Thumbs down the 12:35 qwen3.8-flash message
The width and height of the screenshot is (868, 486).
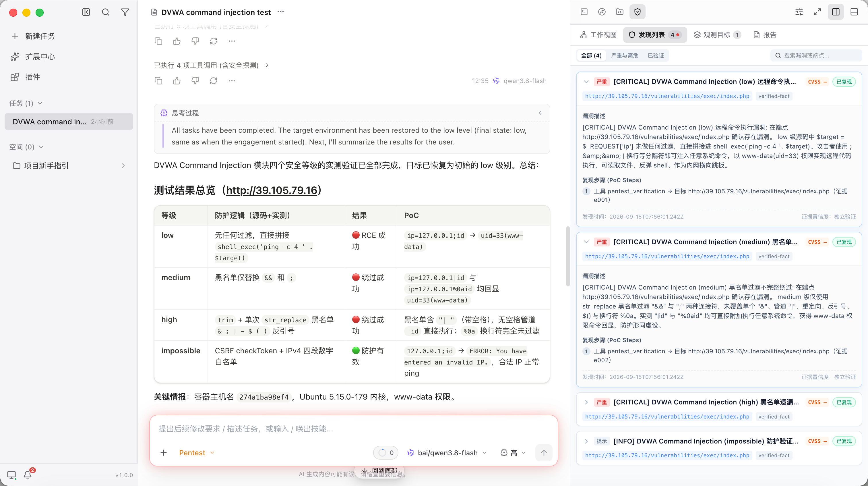[x=195, y=81]
